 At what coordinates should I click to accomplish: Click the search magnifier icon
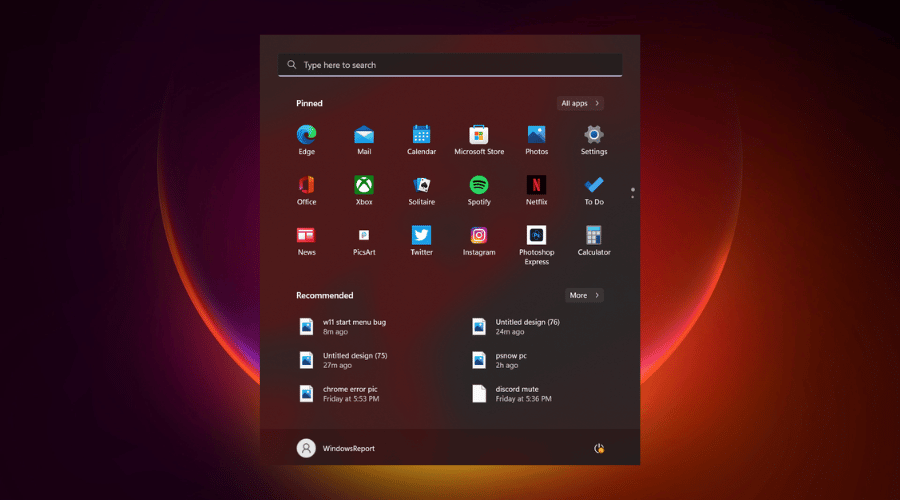[292, 65]
